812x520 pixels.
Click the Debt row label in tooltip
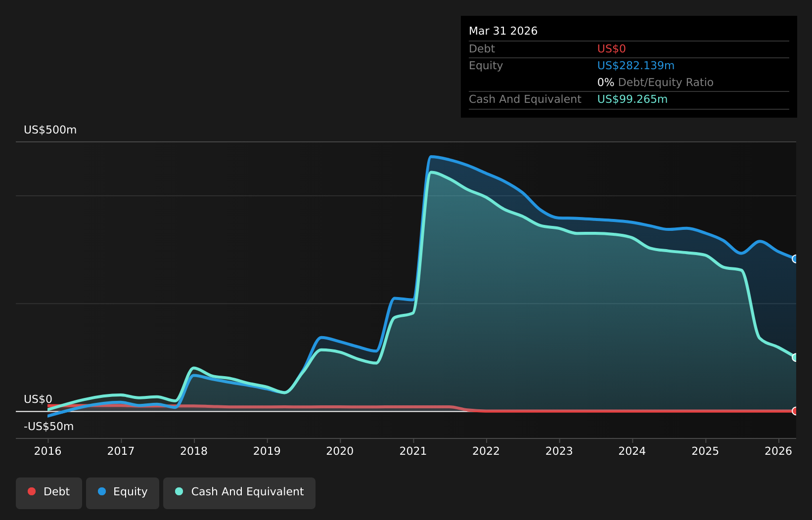482,48
